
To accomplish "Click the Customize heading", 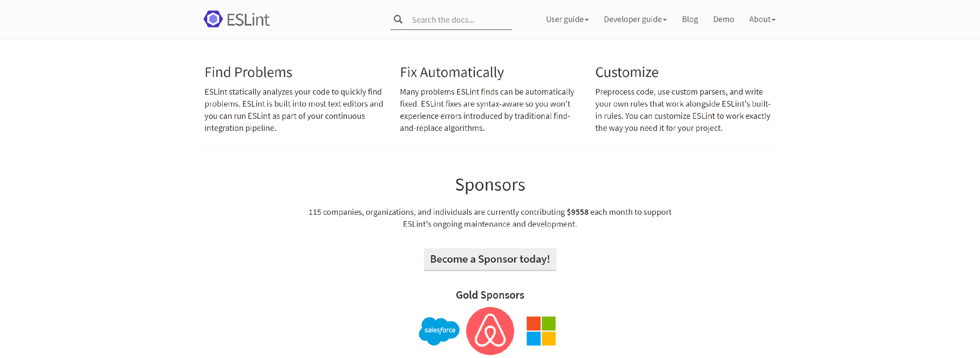I will point(627,72).
